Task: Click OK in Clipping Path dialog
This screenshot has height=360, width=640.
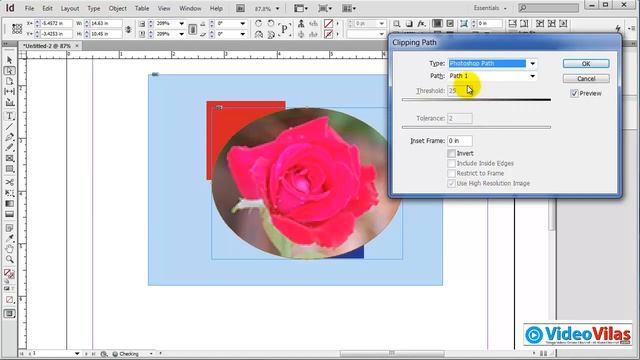Action: (586, 64)
